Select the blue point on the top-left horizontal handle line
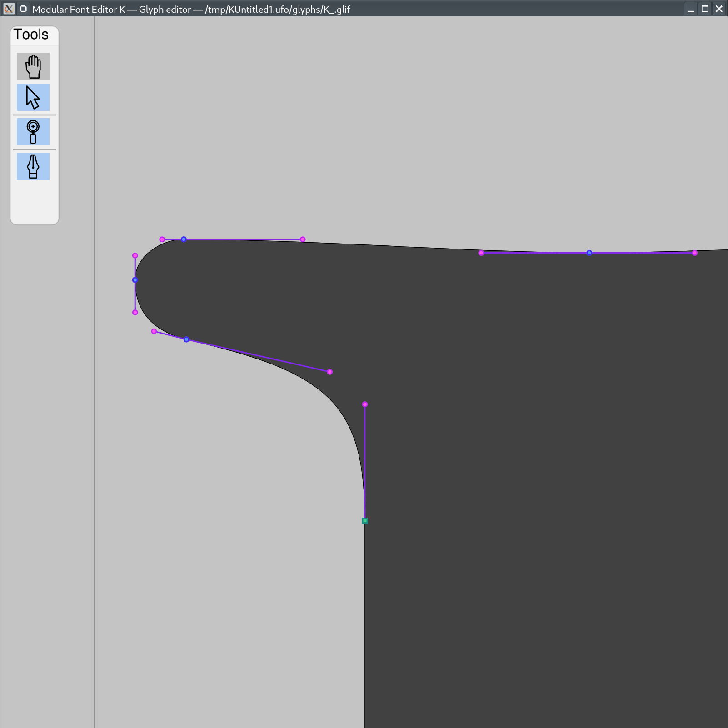 click(184, 239)
